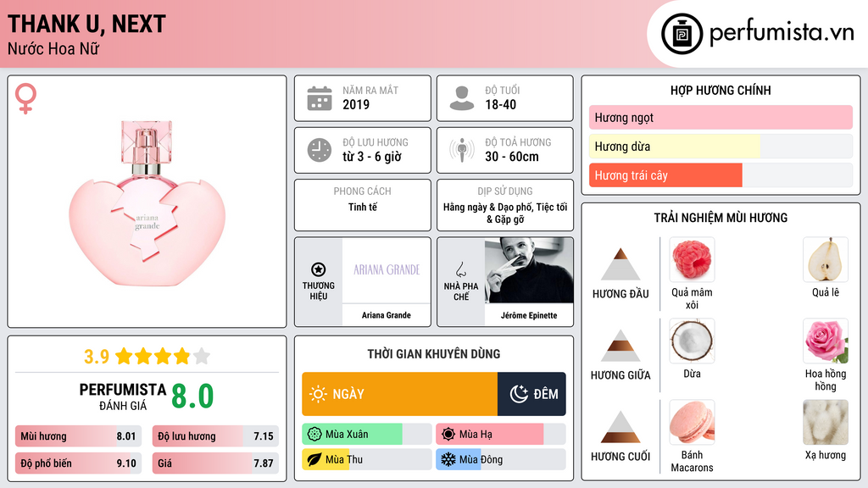Click the person icon next to Độ Tuổi
The width and height of the screenshot is (868, 488).
tap(462, 98)
